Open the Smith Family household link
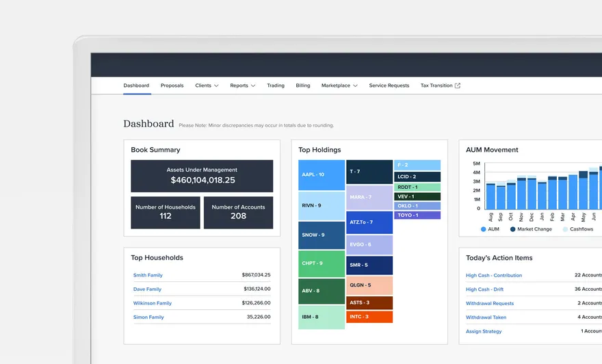The height and width of the screenshot is (364, 602). (x=148, y=275)
